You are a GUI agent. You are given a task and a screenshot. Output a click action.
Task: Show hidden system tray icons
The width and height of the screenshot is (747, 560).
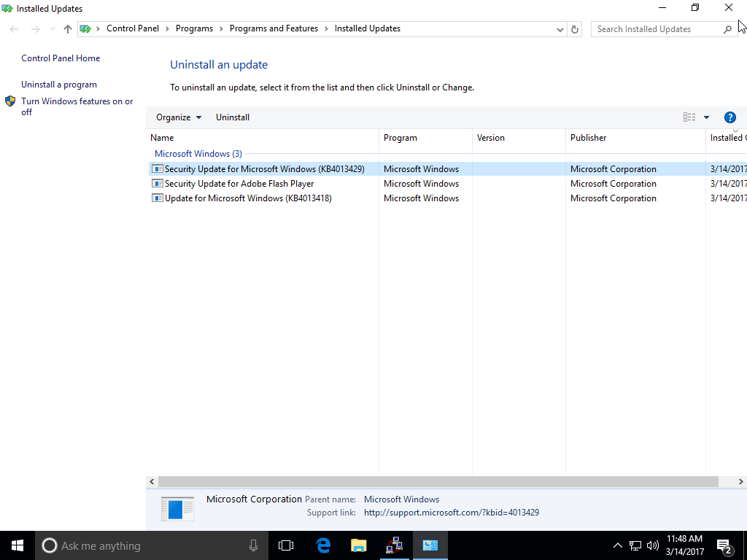(x=617, y=545)
